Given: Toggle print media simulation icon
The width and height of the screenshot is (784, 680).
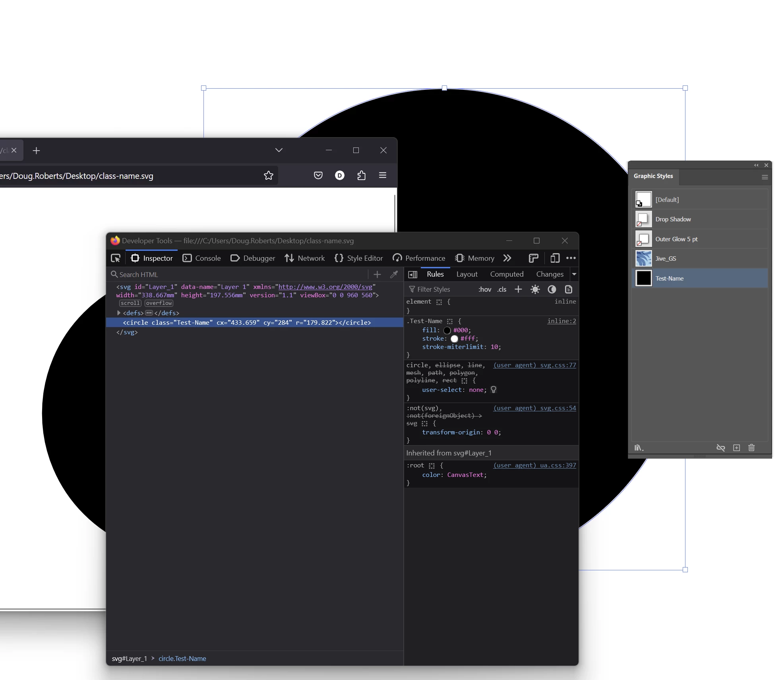Looking at the screenshot, I should click(x=569, y=289).
